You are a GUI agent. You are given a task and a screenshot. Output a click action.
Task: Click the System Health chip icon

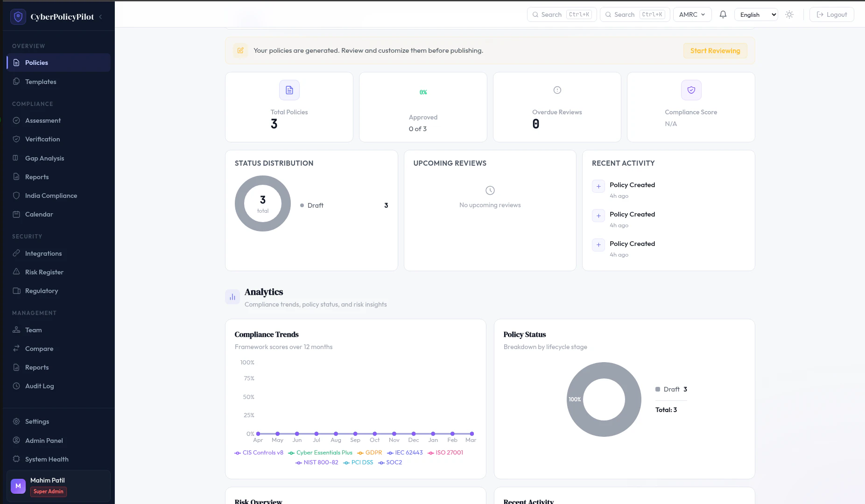(16, 459)
